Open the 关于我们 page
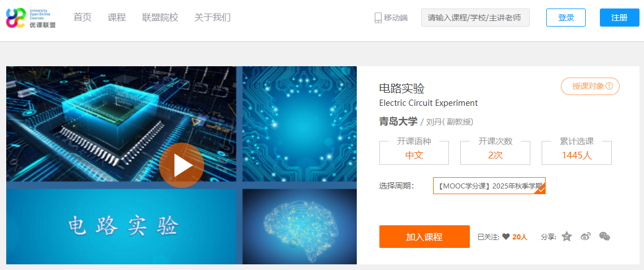 [213, 17]
